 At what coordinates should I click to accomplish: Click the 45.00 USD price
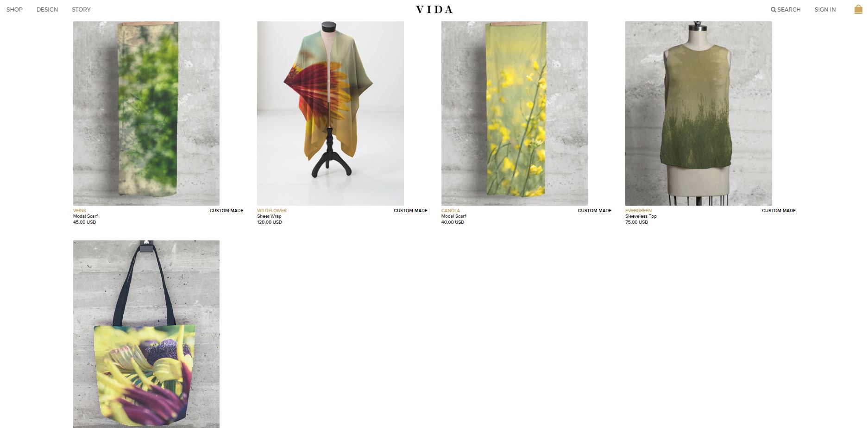[x=84, y=222]
